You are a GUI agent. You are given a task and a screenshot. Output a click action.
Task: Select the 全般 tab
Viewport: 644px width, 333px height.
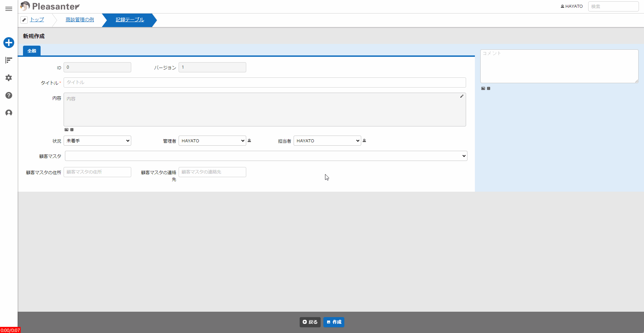click(x=32, y=51)
